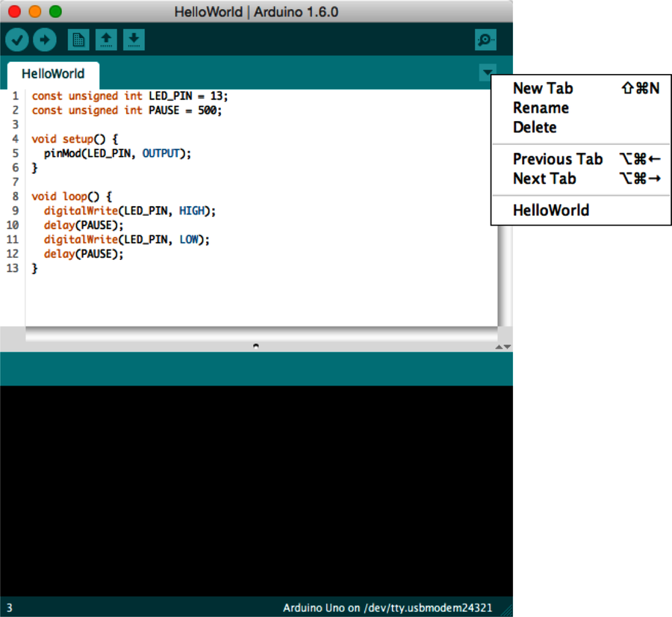672x617 pixels.
Task: Click the editor scrollbar up arrow
Action: (499, 347)
